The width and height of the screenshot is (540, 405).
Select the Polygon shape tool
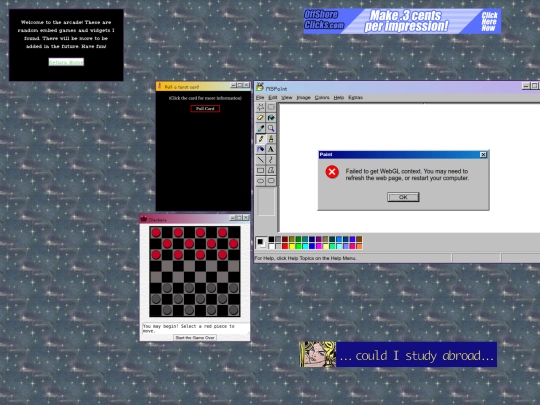[x=271, y=170]
